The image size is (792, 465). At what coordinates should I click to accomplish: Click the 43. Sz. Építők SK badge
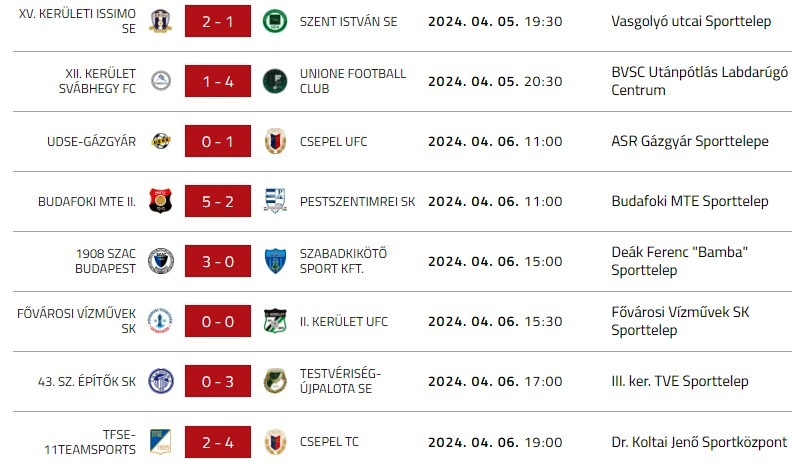point(160,381)
